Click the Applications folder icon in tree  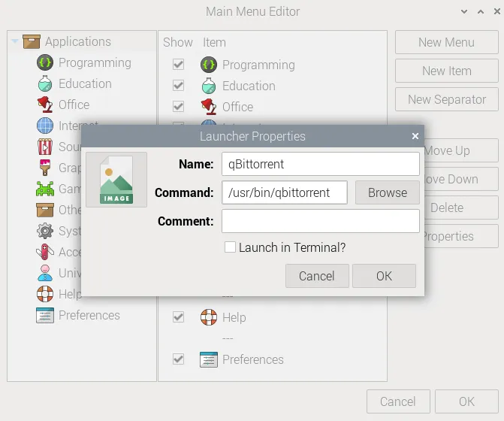coord(32,41)
